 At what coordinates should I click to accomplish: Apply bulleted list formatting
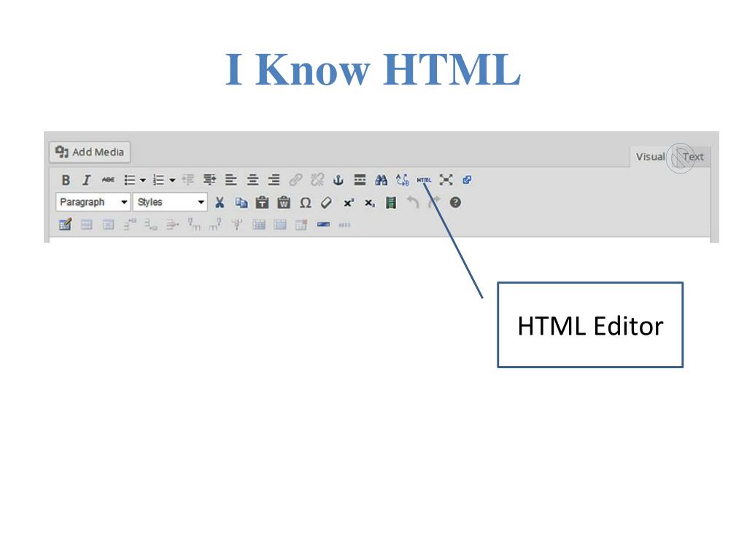[x=130, y=180]
